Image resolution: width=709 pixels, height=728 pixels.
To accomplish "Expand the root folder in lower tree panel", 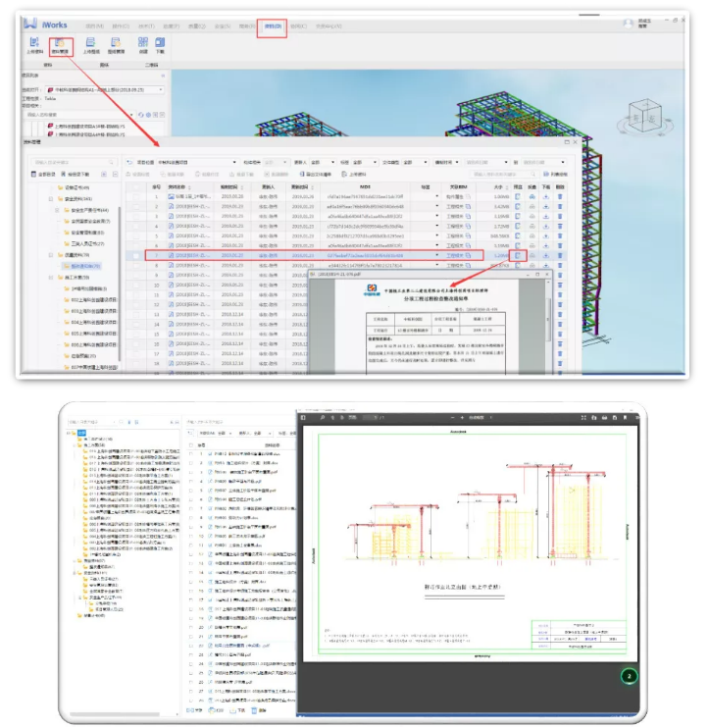I will coord(69,433).
